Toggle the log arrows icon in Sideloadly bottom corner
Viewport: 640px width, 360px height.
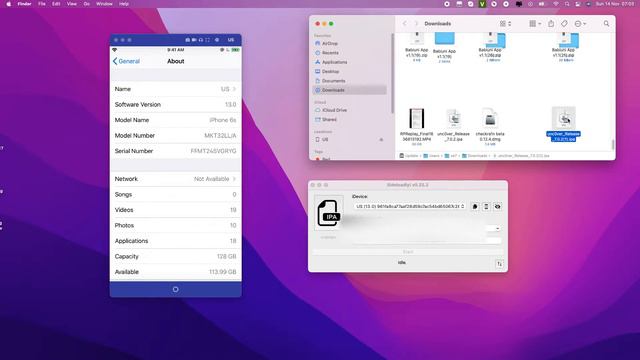(x=499, y=264)
